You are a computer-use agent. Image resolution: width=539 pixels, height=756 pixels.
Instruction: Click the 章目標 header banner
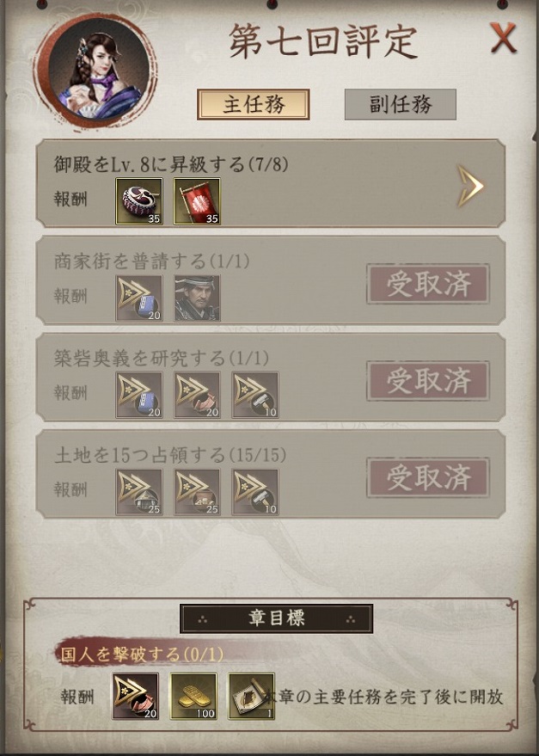coord(276,618)
